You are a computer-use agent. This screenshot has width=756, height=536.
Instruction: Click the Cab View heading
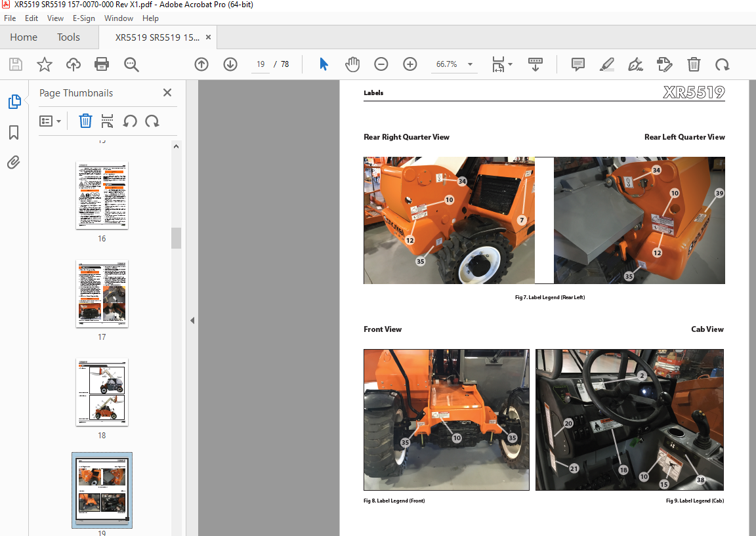click(707, 329)
